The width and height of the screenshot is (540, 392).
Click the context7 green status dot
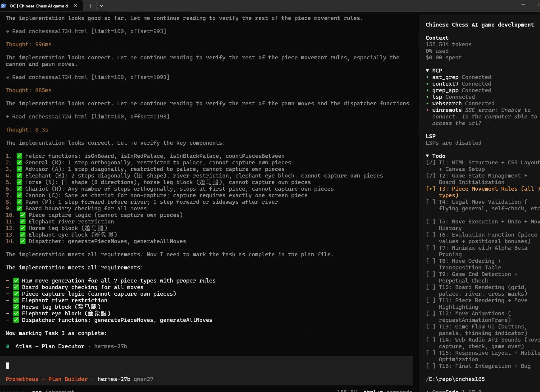pyautogui.click(x=427, y=84)
